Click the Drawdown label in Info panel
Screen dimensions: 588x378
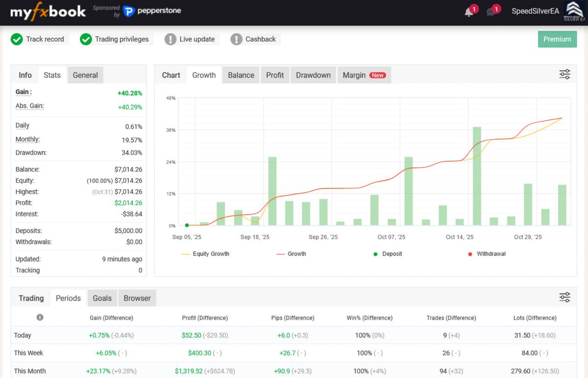(31, 152)
